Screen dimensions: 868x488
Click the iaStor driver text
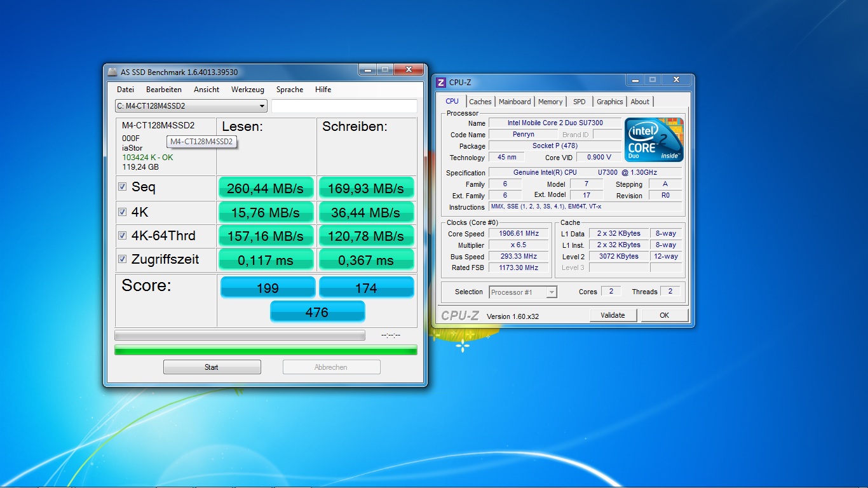pyautogui.click(x=132, y=148)
